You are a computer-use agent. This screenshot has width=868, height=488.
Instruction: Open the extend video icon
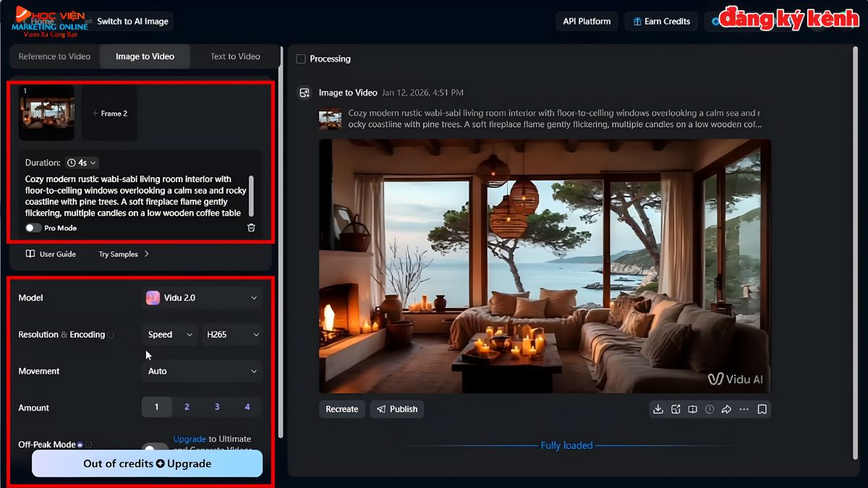676,408
